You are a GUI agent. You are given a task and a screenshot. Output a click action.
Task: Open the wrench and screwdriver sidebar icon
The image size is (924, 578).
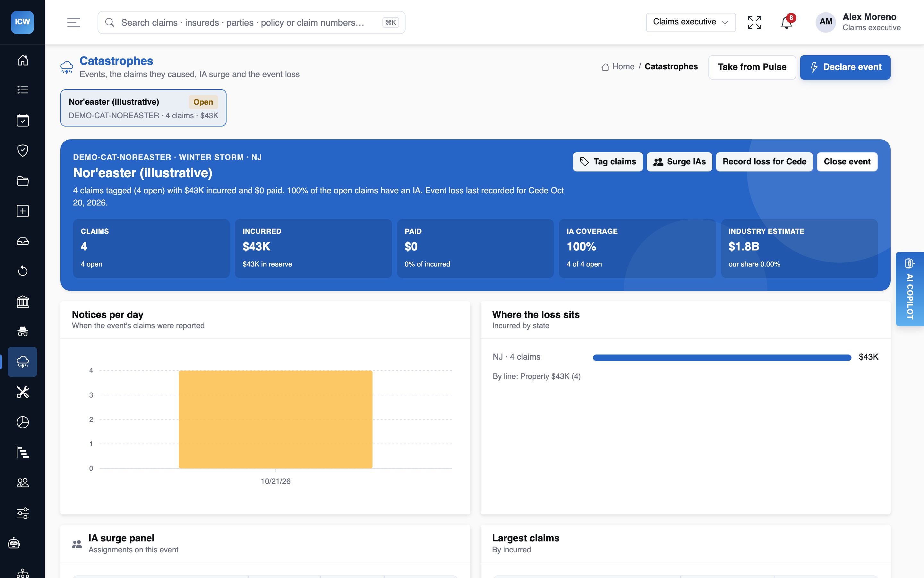(22, 392)
